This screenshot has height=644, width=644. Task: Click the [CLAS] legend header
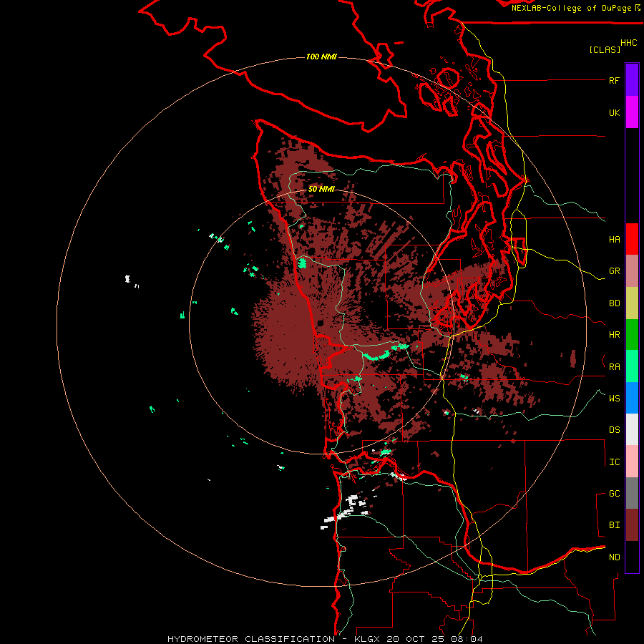pos(605,49)
